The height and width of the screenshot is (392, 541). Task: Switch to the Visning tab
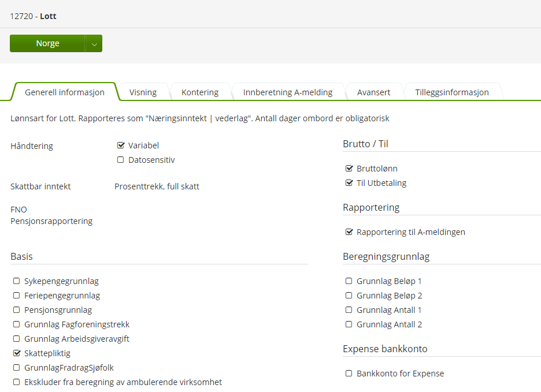pos(143,92)
